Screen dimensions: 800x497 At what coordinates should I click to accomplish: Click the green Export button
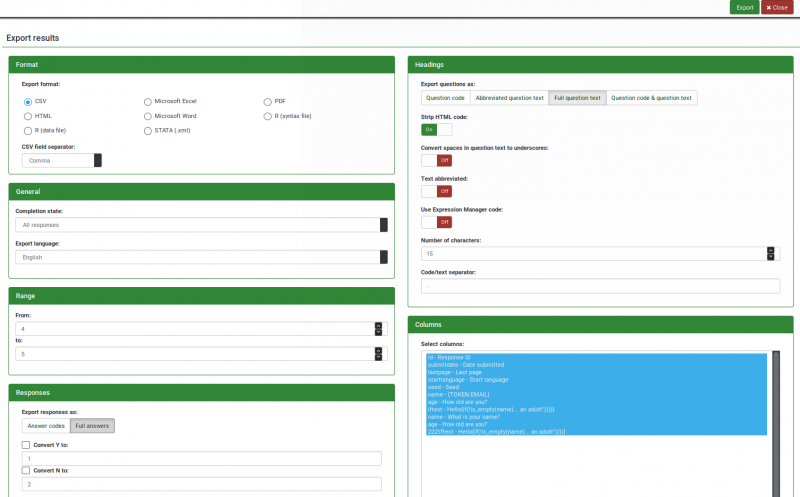tap(744, 7)
